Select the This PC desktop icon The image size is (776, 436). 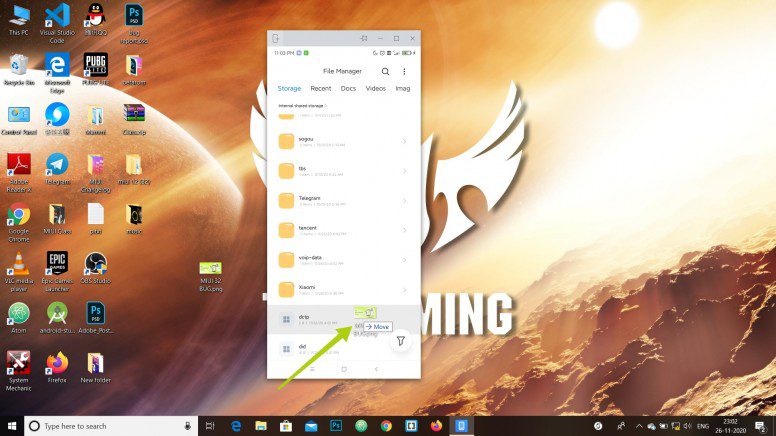[19, 20]
